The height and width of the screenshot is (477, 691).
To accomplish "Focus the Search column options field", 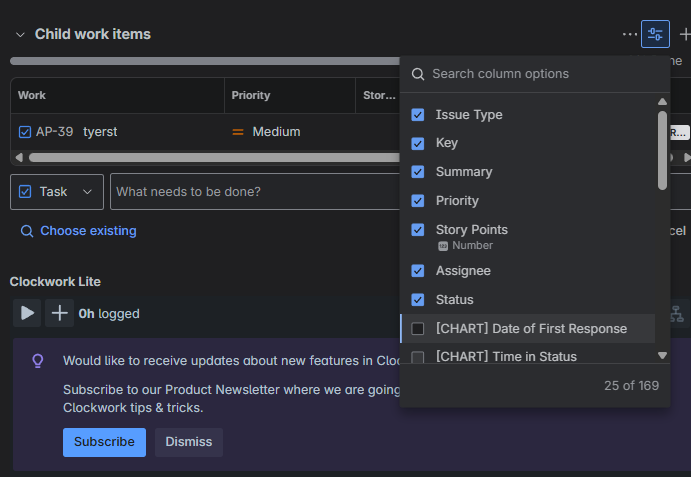I will click(535, 74).
